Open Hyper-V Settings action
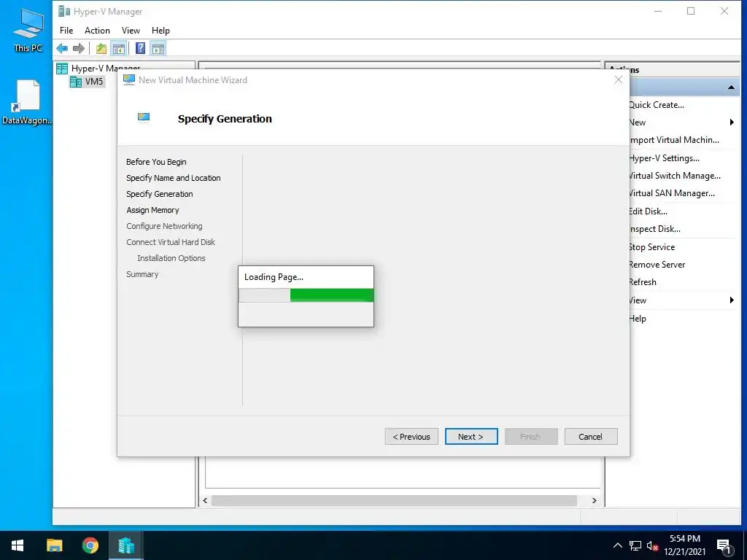The height and width of the screenshot is (560, 747). (664, 158)
